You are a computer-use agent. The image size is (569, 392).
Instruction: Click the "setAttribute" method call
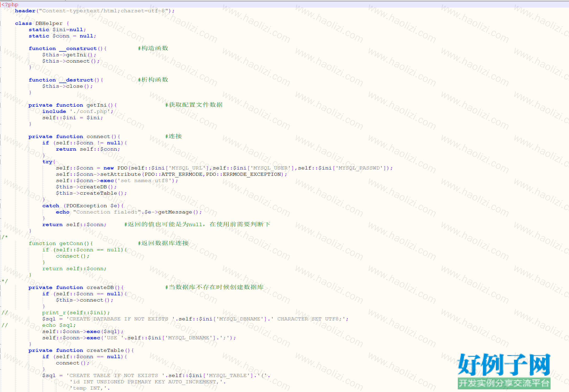(x=121, y=174)
